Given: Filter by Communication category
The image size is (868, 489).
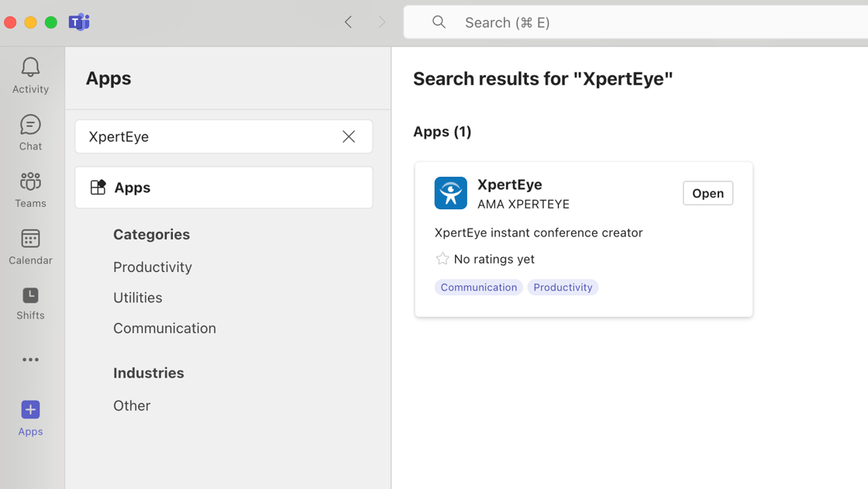Looking at the screenshot, I should click(165, 329).
